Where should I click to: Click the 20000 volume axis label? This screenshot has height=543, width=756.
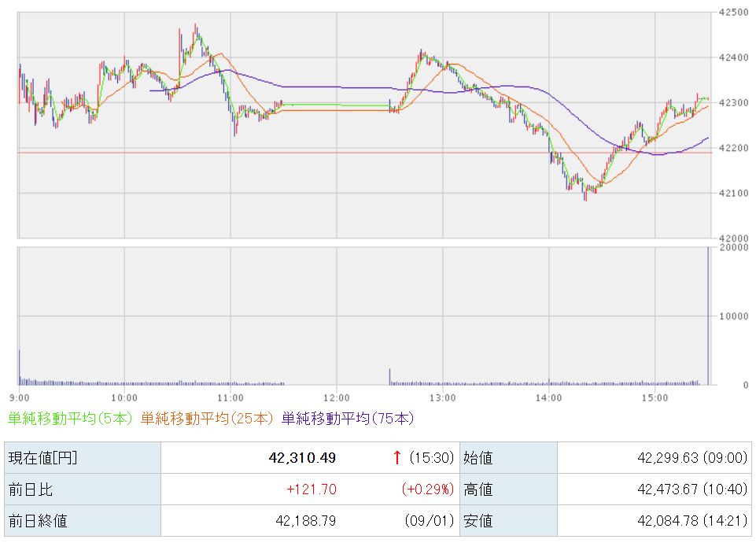click(733, 247)
